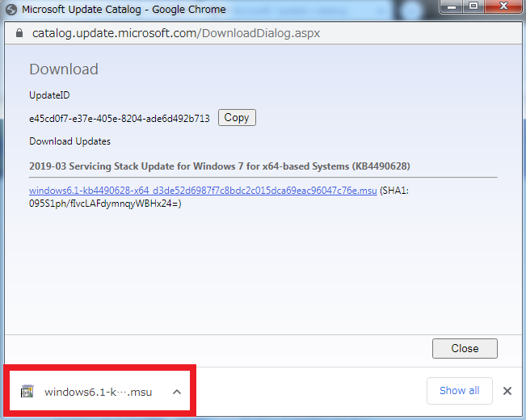526x420 pixels.
Task: Click the 2019-03 Servicing Stack Update title
Action: [x=220, y=166]
